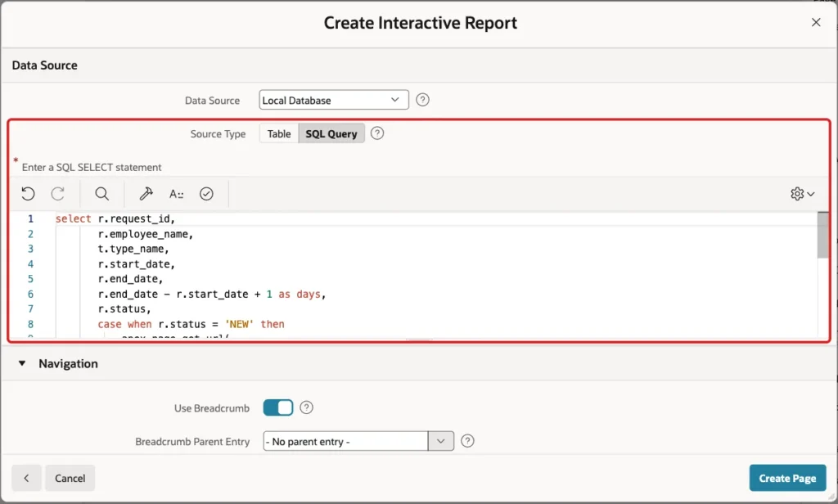Close the Create Interactive Report dialog

(x=816, y=22)
